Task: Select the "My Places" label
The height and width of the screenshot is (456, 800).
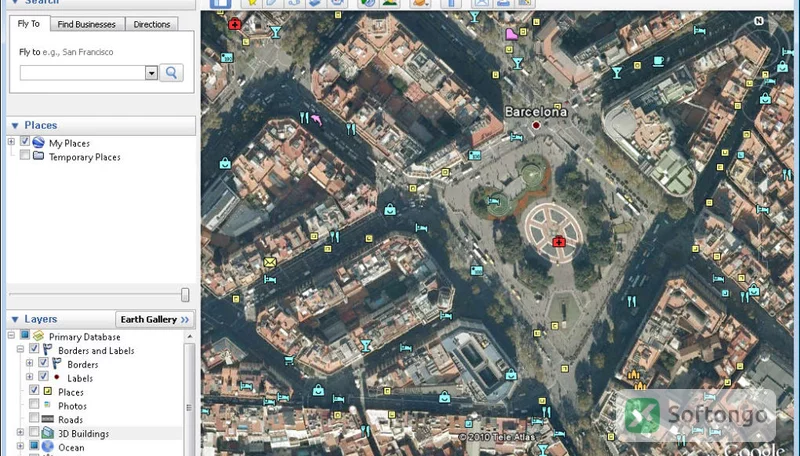Action: pyautogui.click(x=69, y=143)
